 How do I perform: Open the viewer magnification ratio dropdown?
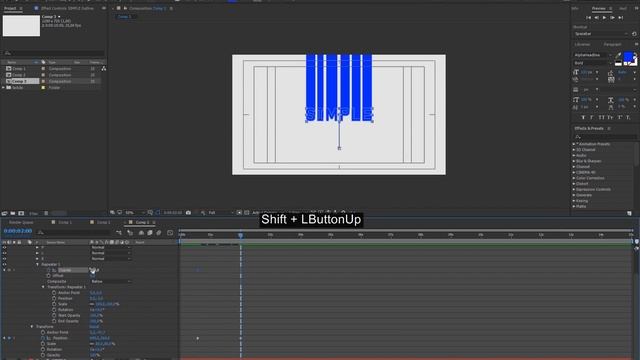[x=135, y=213]
